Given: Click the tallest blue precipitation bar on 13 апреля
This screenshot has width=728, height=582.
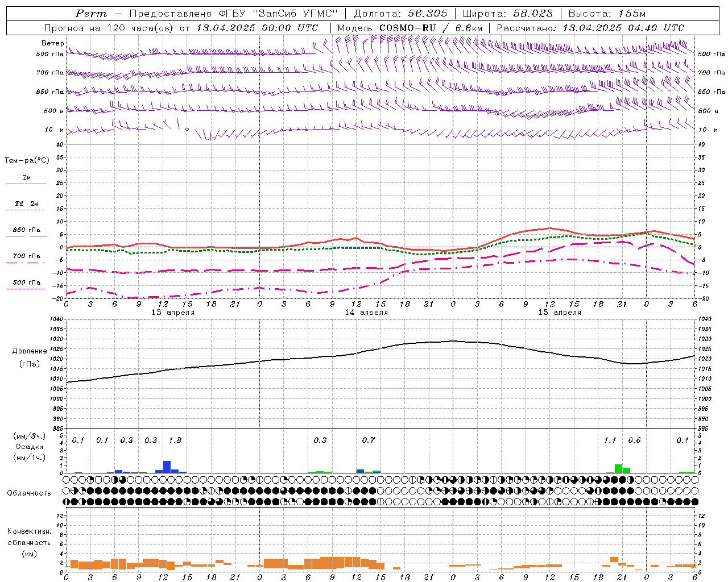Looking at the screenshot, I should 167,467.
